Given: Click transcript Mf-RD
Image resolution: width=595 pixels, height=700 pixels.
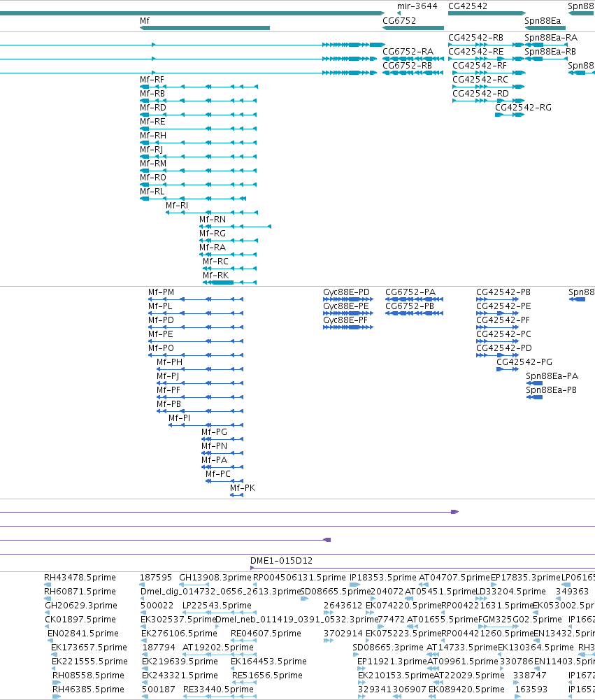Looking at the screenshot, I should pos(199,115).
